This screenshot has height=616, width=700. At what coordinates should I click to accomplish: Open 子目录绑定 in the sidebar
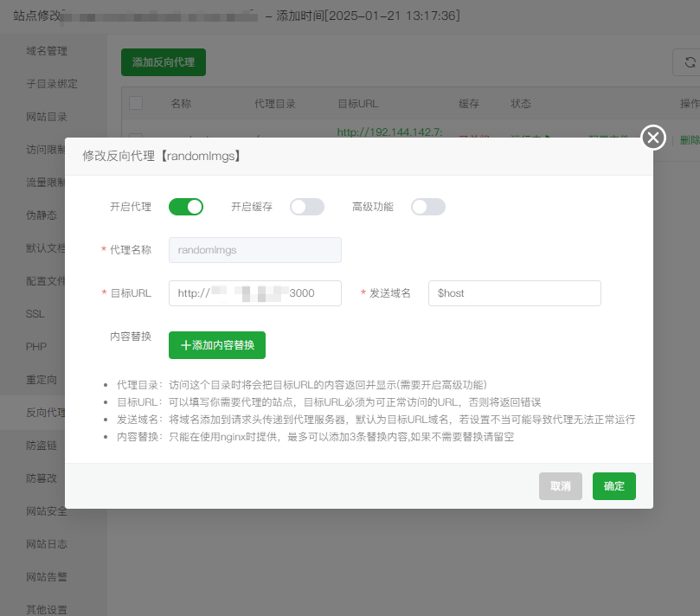coord(52,84)
